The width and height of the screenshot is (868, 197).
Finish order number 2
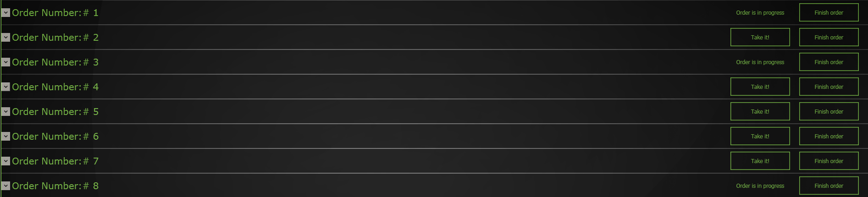pyautogui.click(x=829, y=37)
